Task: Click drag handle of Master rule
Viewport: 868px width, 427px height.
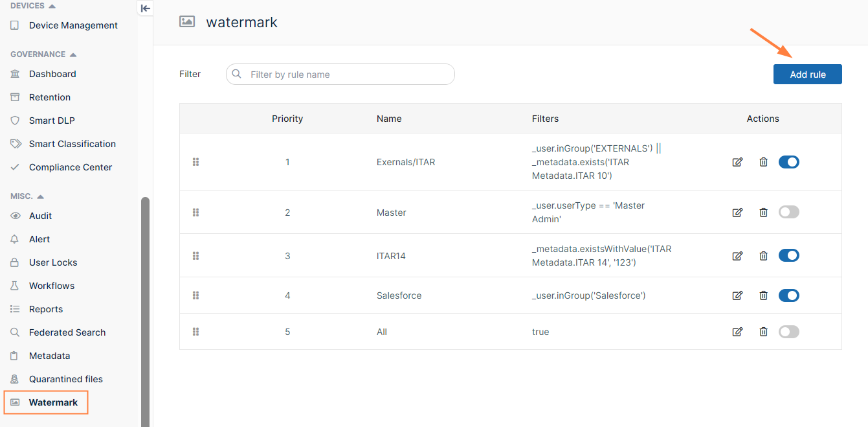Action: coord(195,213)
